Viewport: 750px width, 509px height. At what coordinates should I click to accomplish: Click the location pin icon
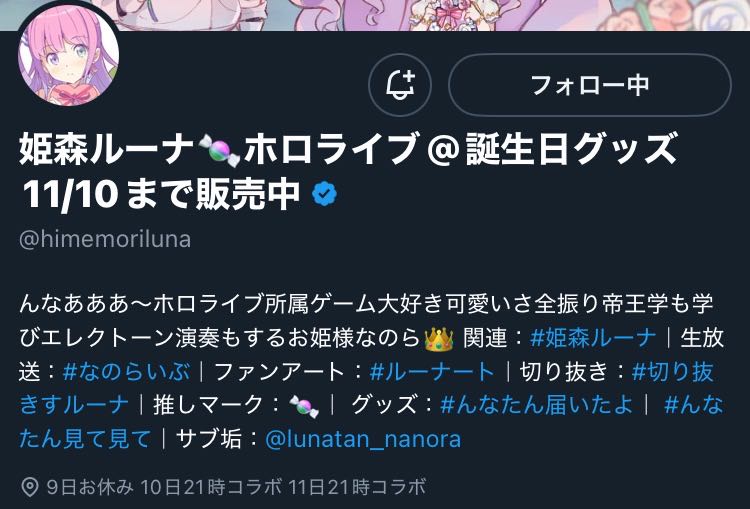pyautogui.click(x=30, y=487)
